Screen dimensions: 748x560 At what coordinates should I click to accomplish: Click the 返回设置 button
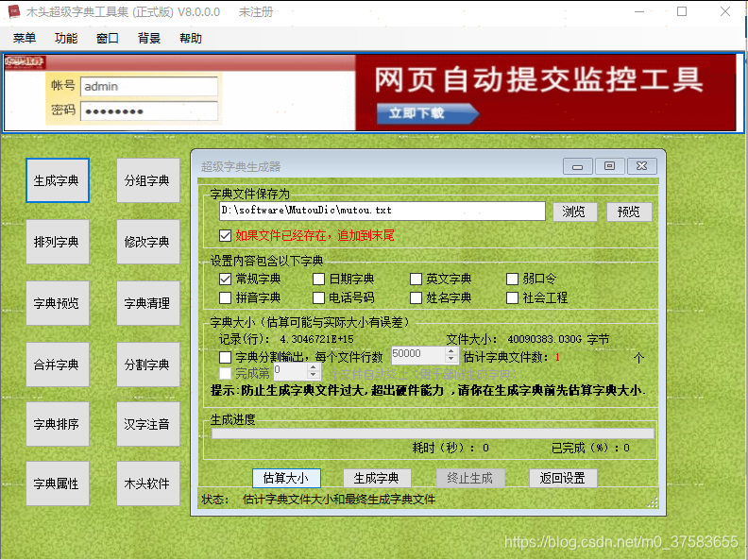click(x=563, y=478)
